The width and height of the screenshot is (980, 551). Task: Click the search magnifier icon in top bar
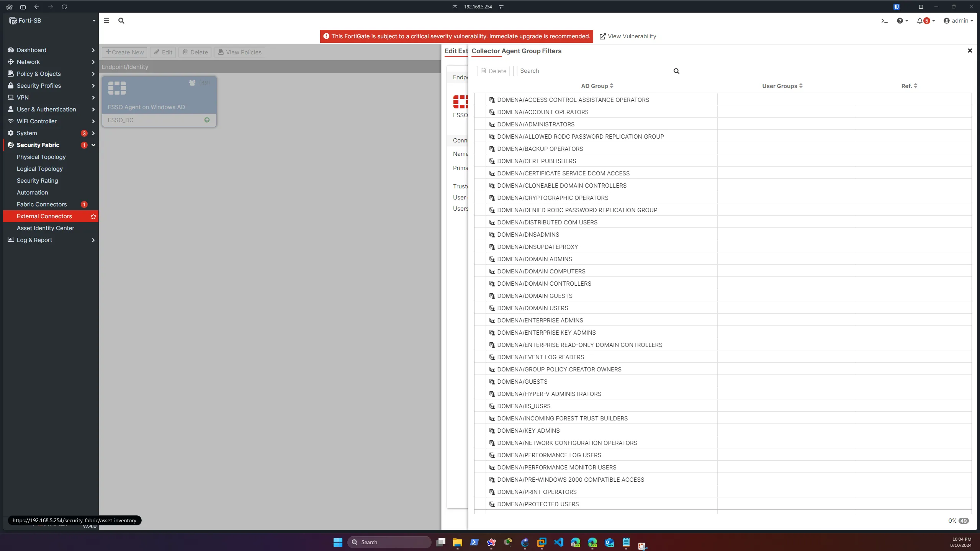pos(121,20)
